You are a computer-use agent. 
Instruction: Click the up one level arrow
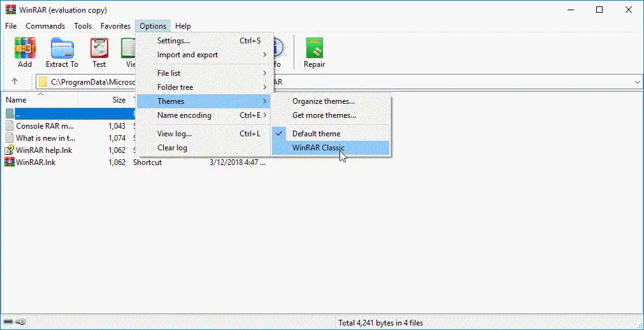click(15, 82)
